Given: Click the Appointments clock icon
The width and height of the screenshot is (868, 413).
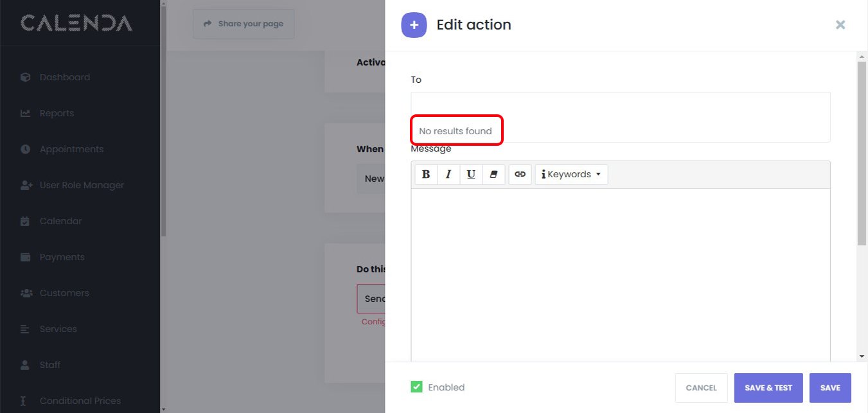Looking at the screenshot, I should (26, 149).
